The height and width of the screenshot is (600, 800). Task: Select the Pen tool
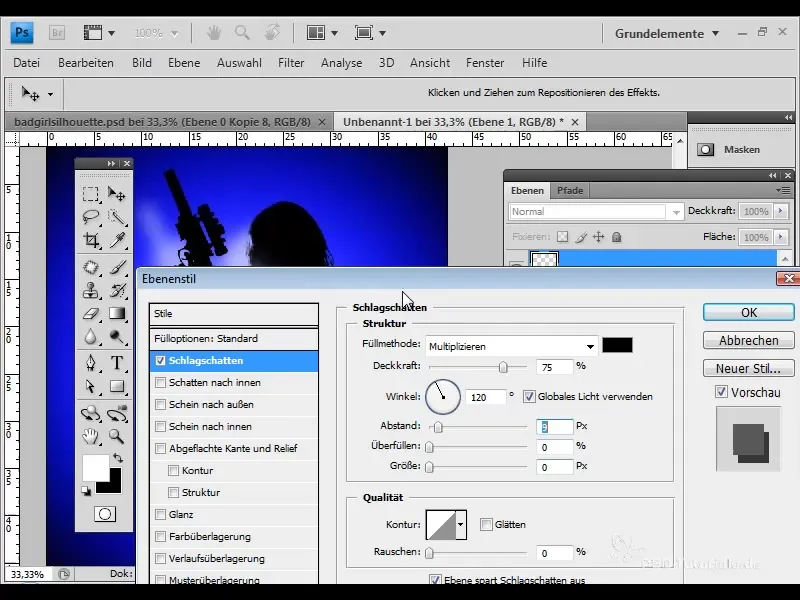pyautogui.click(x=91, y=363)
